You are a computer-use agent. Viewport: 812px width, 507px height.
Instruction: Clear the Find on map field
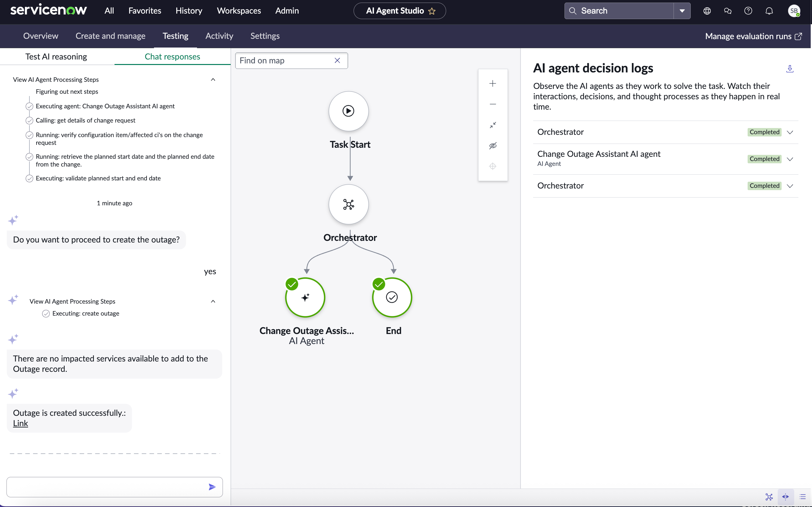pos(337,60)
